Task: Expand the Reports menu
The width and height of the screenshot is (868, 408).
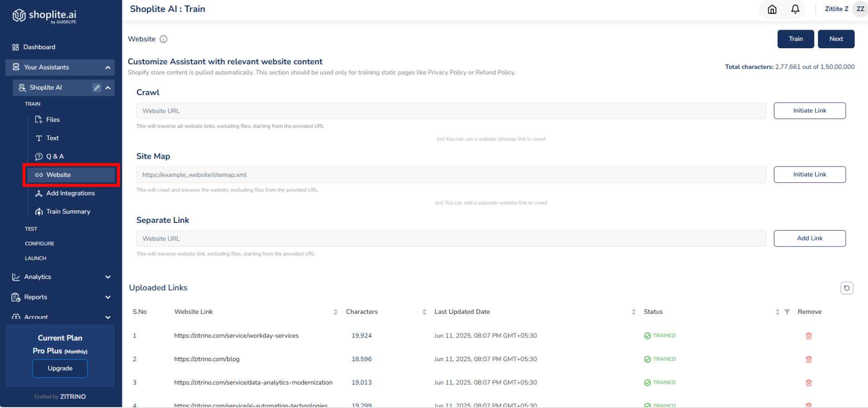Action: [108, 297]
